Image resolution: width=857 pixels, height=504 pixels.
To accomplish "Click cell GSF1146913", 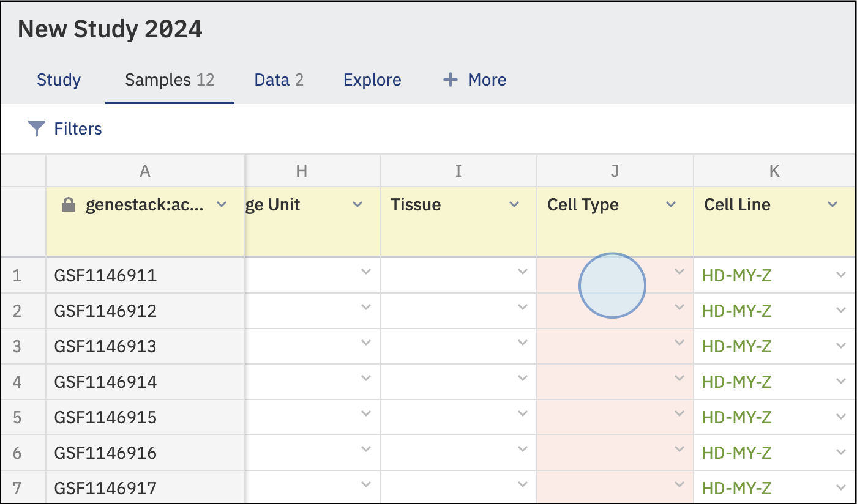I will point(145,346).
